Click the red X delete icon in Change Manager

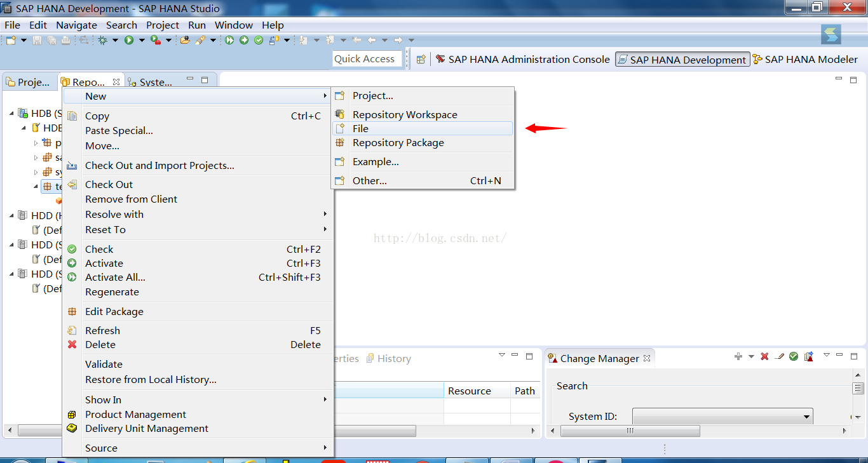coord(764,356)
